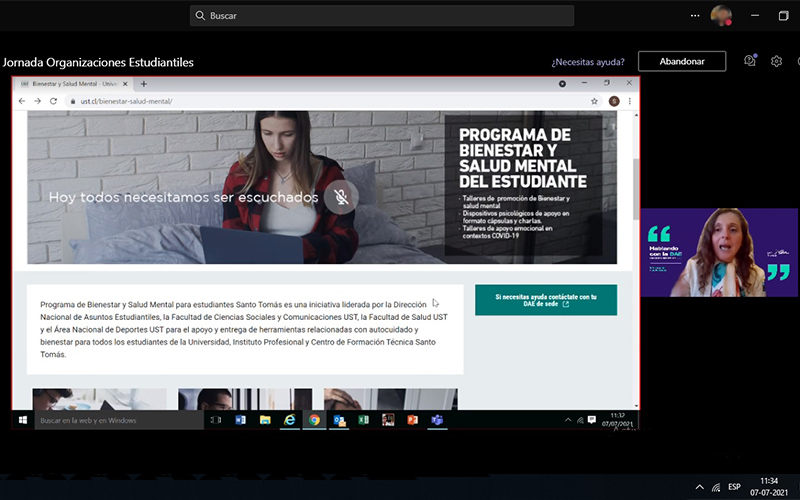Click the hero banner Programa de Bienestar heading

(x=523, y=158)
